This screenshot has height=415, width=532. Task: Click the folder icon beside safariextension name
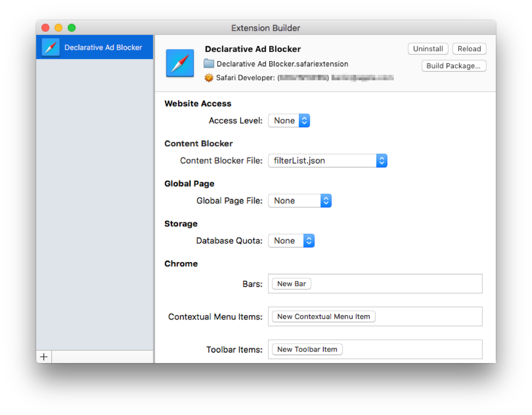tap(209, 64)
